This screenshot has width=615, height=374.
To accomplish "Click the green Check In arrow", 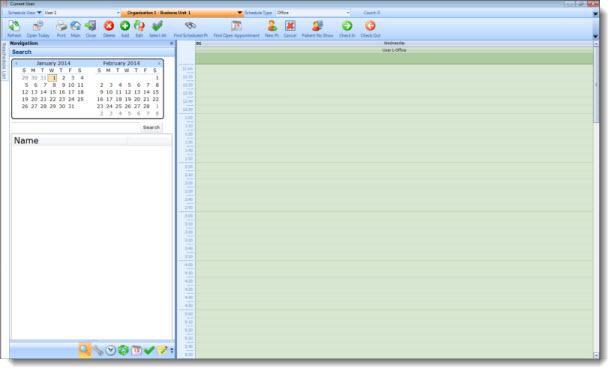I will [347, 26].
